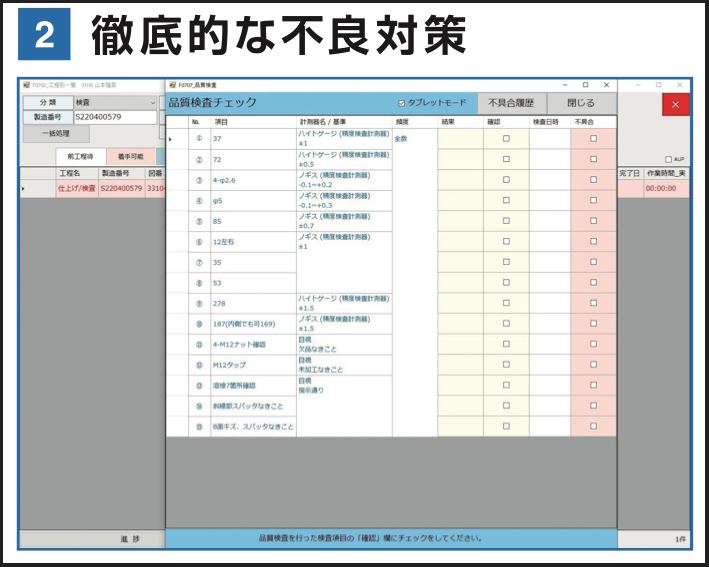Click the row selector arrow beside item 37

(x=171, y=139)
